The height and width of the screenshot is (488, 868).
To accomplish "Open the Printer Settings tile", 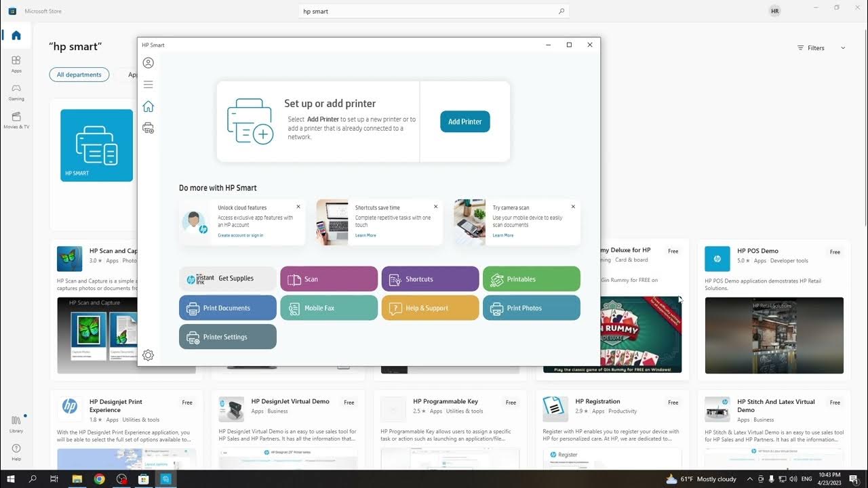I will (228, 337).
